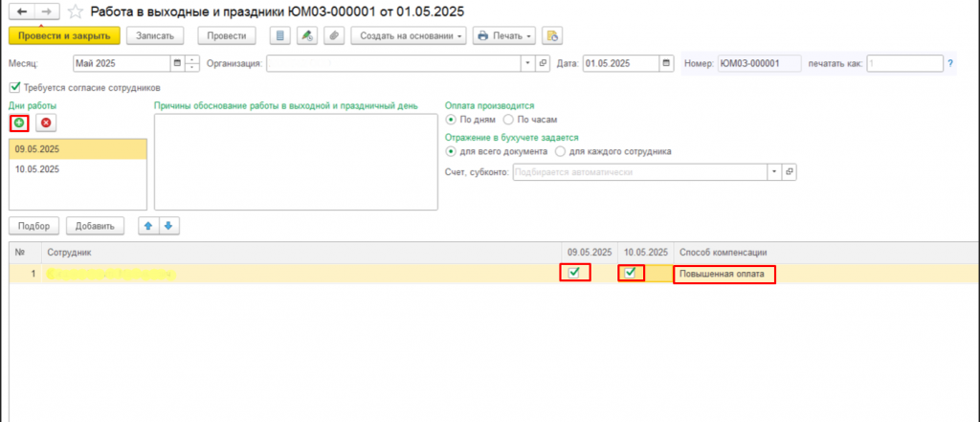Open attached files paperclip icon
This screenshot has height=422, width=980.
(334, 35)
